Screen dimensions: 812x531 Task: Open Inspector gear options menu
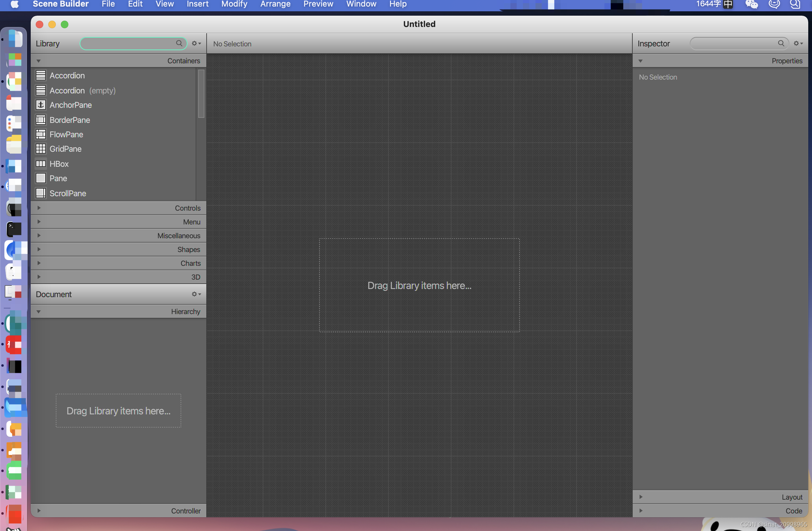pyautogui.click(x=798, y=44)
